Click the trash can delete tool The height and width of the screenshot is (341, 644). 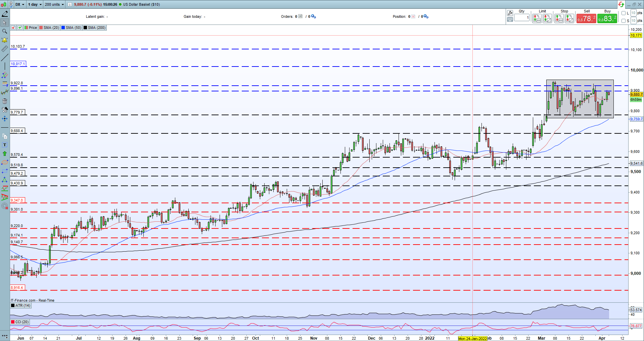pyautogui.click(x=5, y=101)
